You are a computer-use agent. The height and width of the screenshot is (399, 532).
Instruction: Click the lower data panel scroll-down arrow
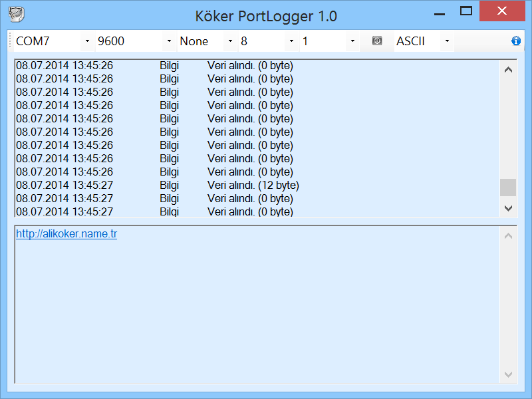508,374
